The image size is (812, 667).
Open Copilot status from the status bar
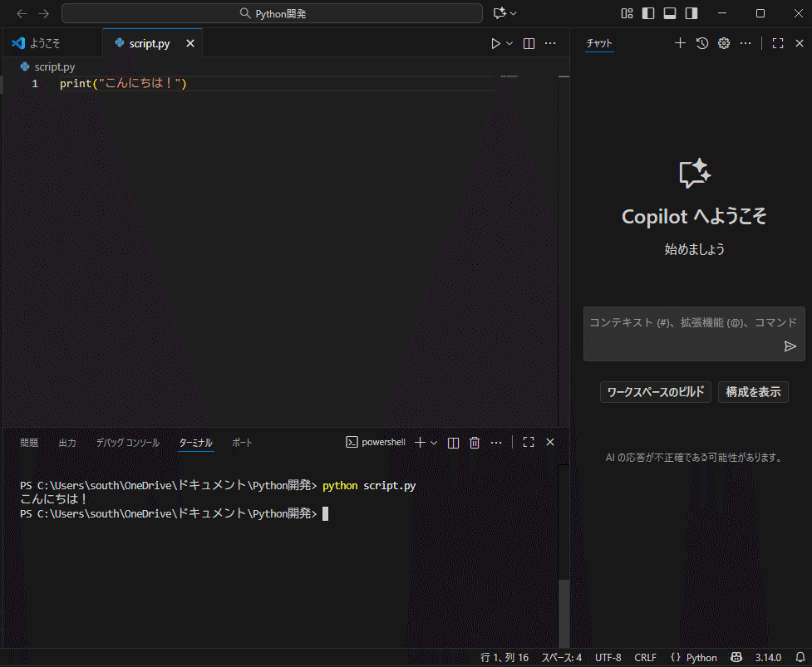pos(736,657)
